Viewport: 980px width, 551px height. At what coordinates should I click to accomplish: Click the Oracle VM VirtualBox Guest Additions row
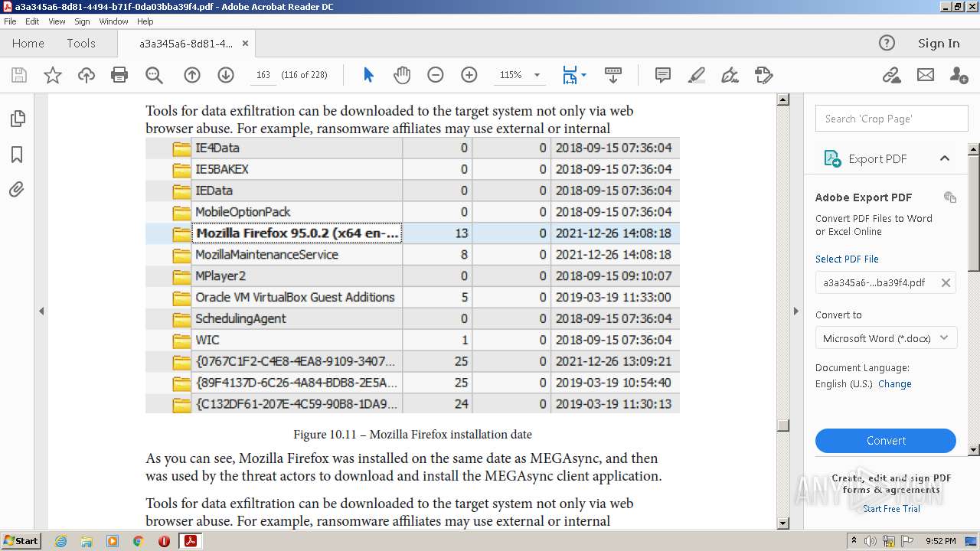point(413,298)
